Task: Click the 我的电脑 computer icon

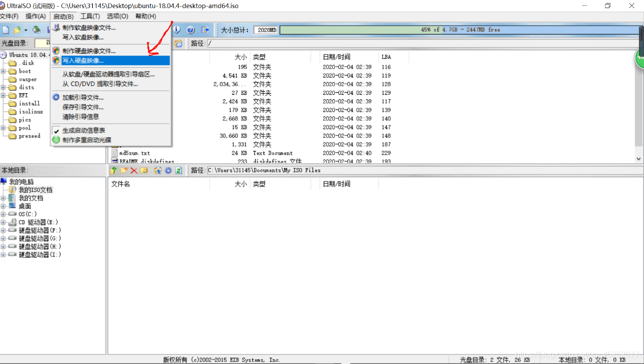Action: coord(4,181)
